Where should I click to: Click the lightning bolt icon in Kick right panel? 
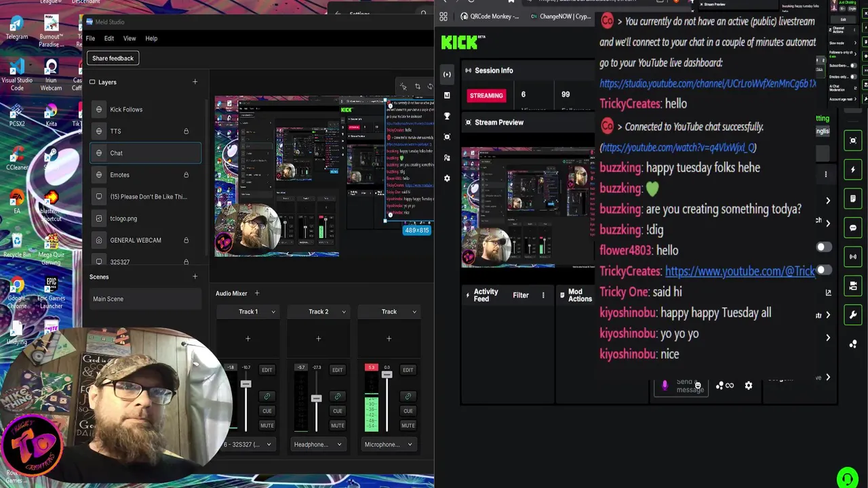pos(853,169)
